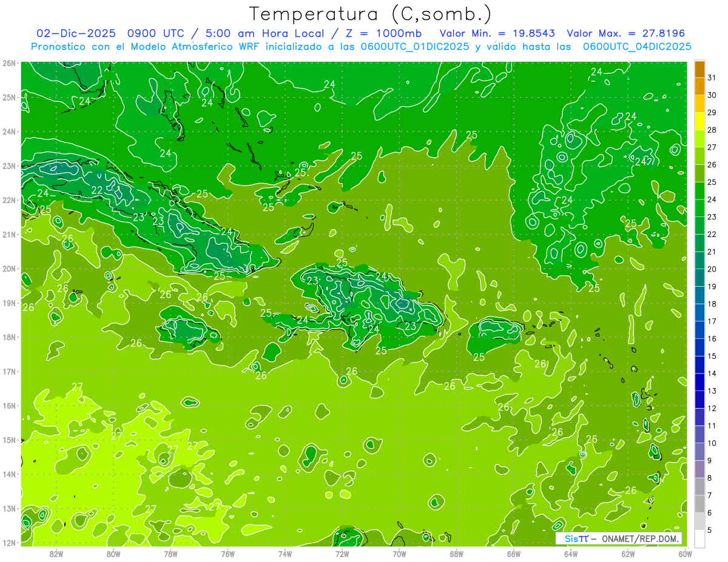This screenshot has height=562, width=728.
Task: Click the '60W' longitude axis label
Action: tap(686, 554)
